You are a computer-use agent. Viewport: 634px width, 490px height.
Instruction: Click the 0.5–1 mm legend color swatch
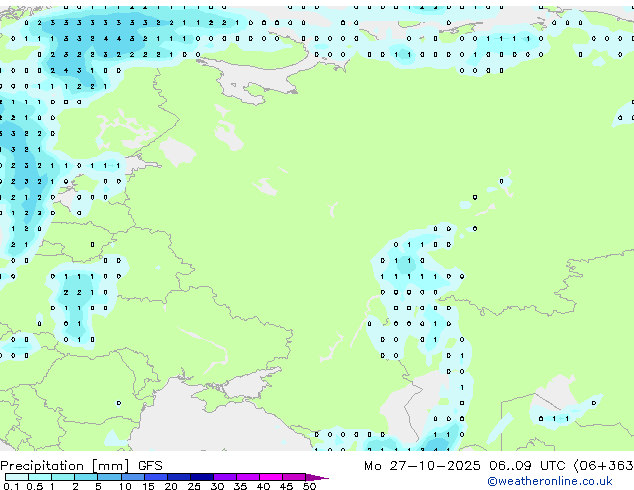pyautogui.click(x=40, y=477)
